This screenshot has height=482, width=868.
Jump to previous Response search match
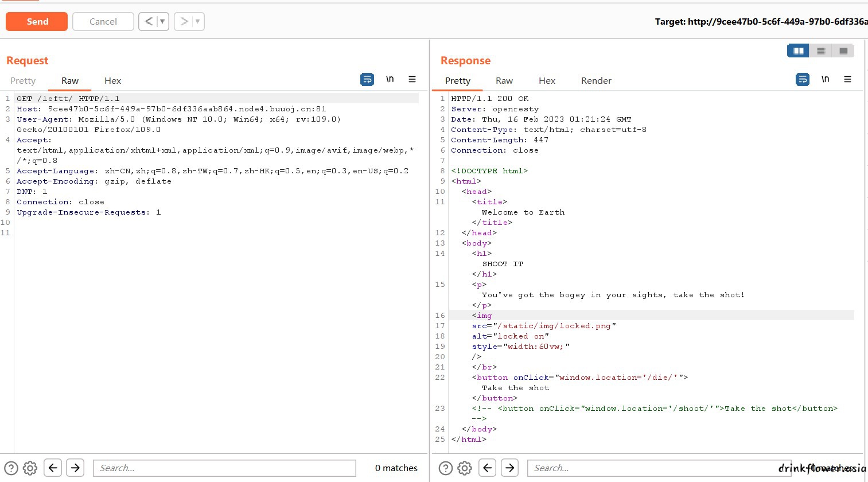tap(487, 468)
